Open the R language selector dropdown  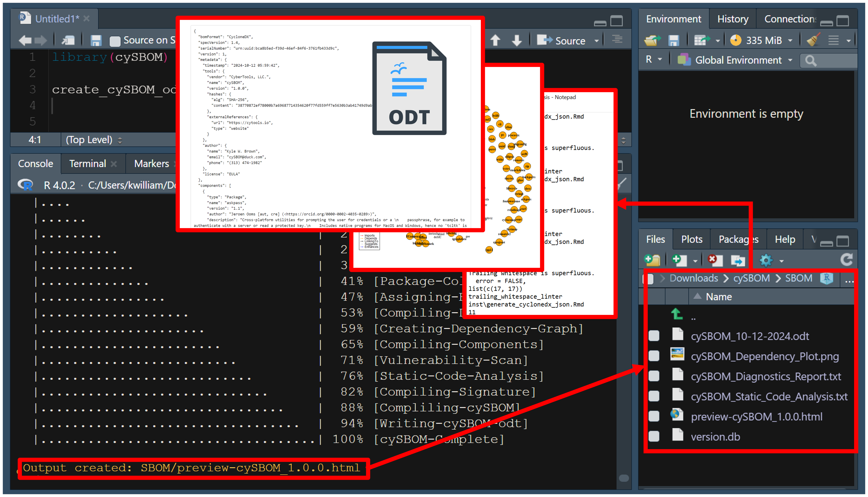pyautogui.click(x=654, y=59)
